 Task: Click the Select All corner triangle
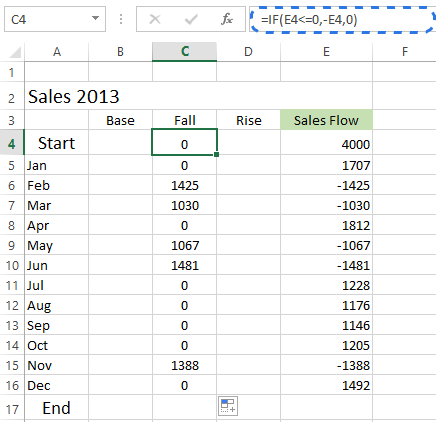[15, 52]
